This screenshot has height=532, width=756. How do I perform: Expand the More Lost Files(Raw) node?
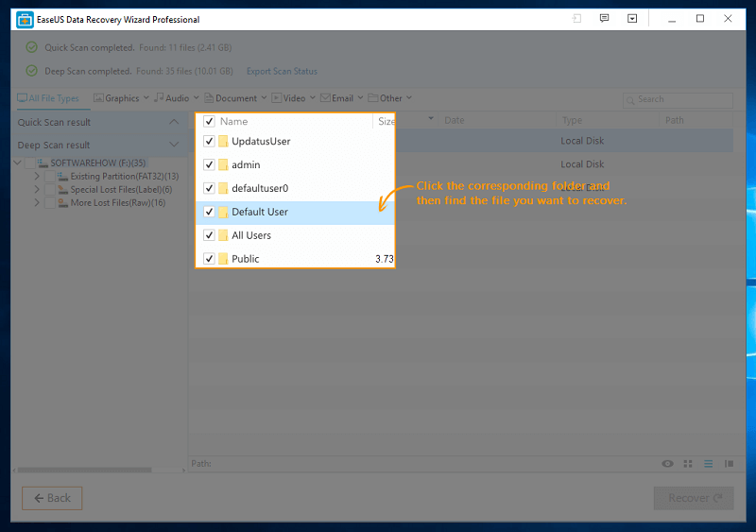[37, 203]
